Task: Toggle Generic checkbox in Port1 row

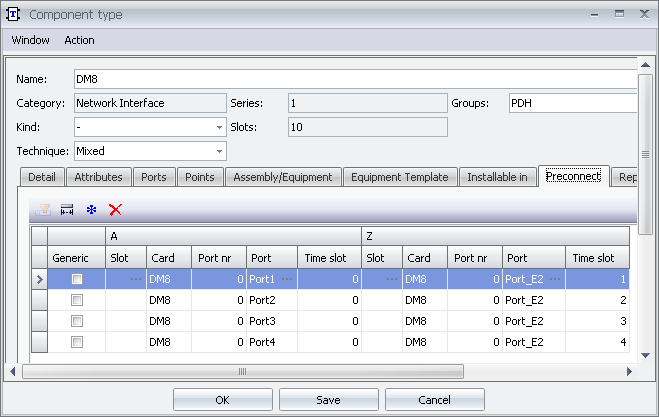Action: pos(77,279)
